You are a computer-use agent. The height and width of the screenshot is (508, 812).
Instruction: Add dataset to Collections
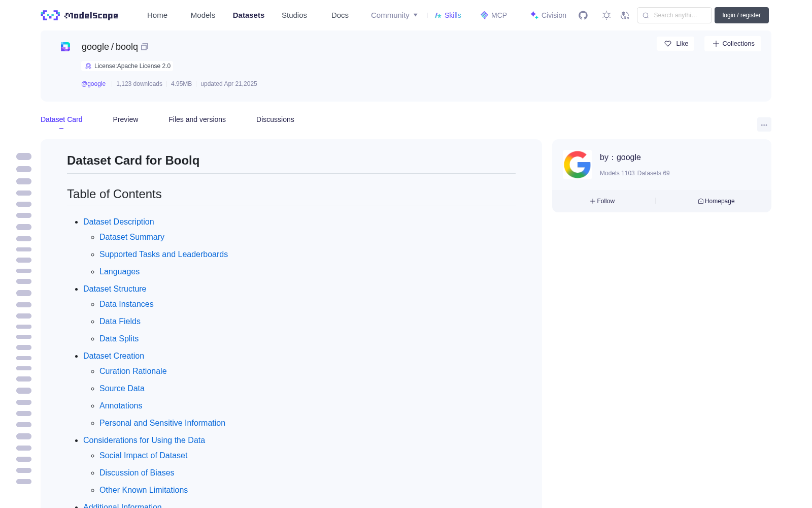point(733,44)
